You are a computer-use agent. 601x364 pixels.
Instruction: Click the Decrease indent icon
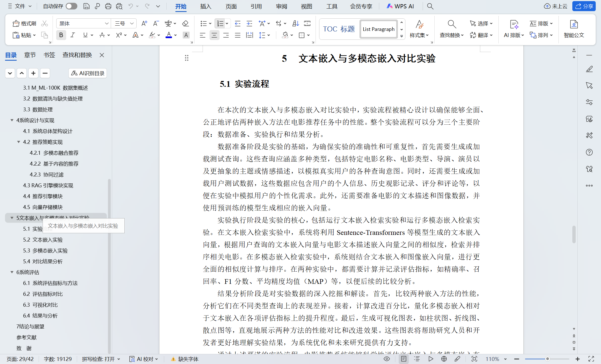pos(238,23)
